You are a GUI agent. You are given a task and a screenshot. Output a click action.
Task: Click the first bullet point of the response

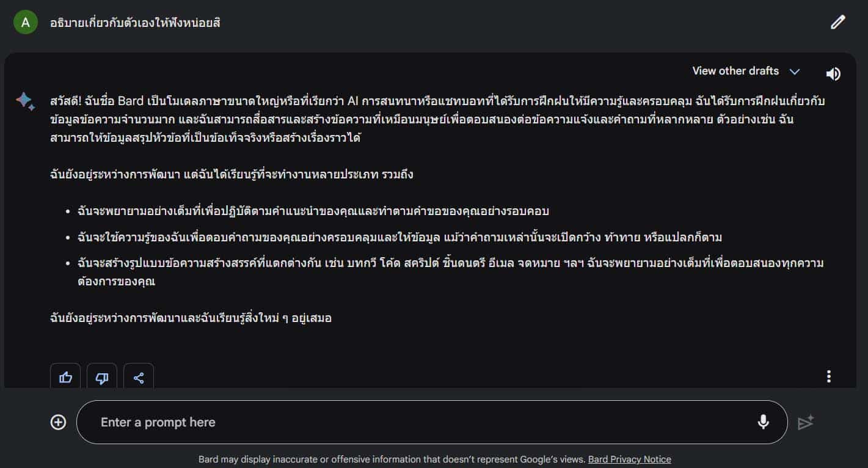click(313, 211)
